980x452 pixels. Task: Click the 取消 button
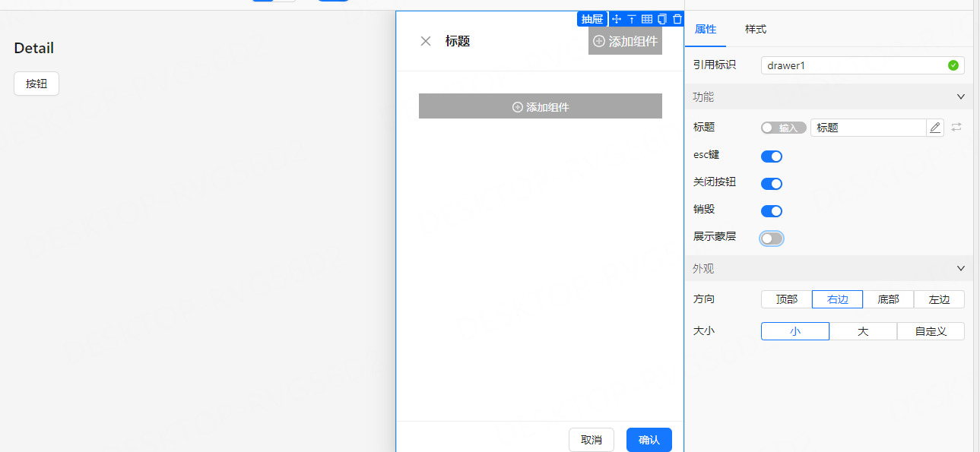591,440
